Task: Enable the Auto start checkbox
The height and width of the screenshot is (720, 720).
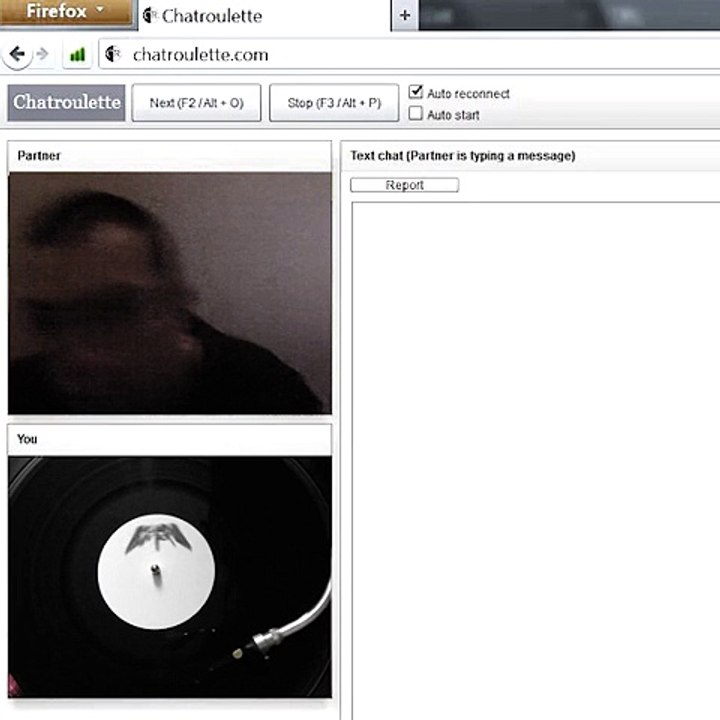Action: click(x=416, y=113)
